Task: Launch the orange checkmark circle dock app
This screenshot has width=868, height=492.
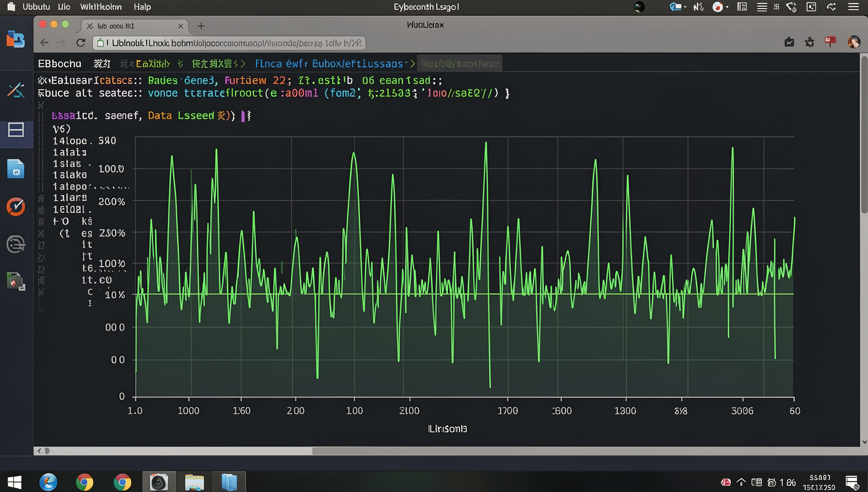Action: click(x=16, y=206)
